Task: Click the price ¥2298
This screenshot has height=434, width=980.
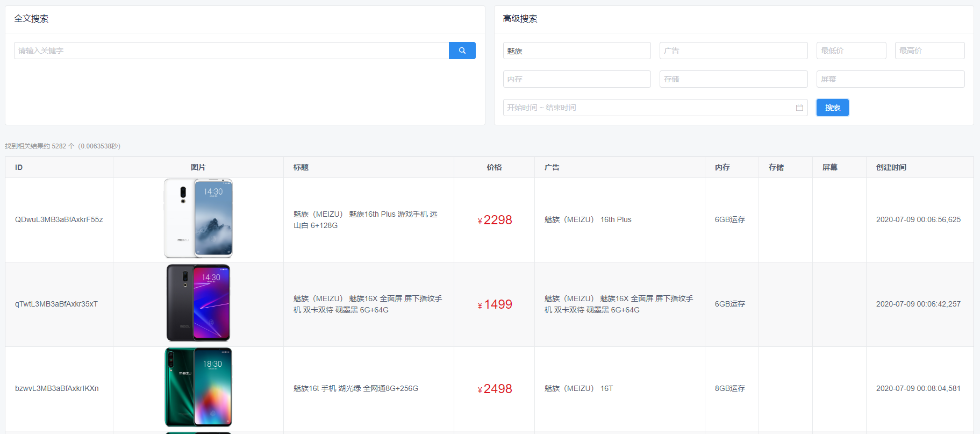Action: pos(495,220)
